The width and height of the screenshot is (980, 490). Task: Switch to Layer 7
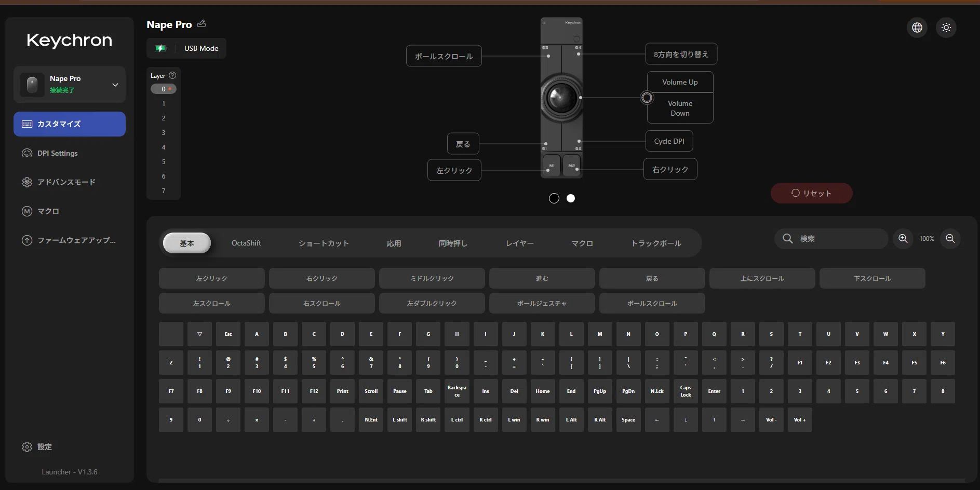coord(164,191)
